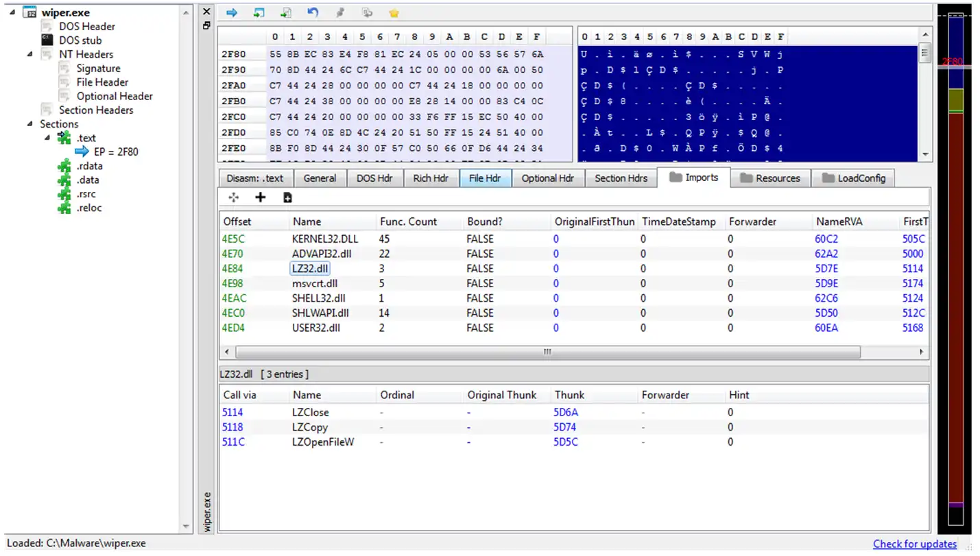Click the .rsrc section puzzle icon
This screenshot has height=556, width=980.
pos(64,194)
